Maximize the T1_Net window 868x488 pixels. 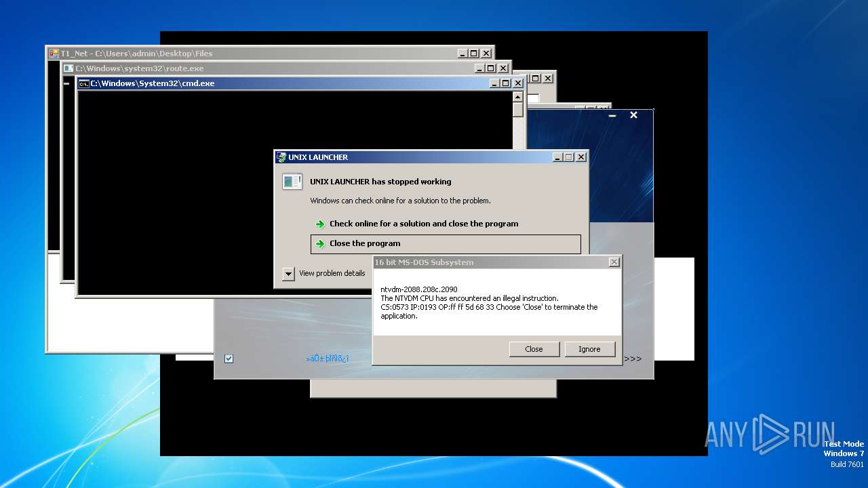pyautogui.click(x=474, y=54)
